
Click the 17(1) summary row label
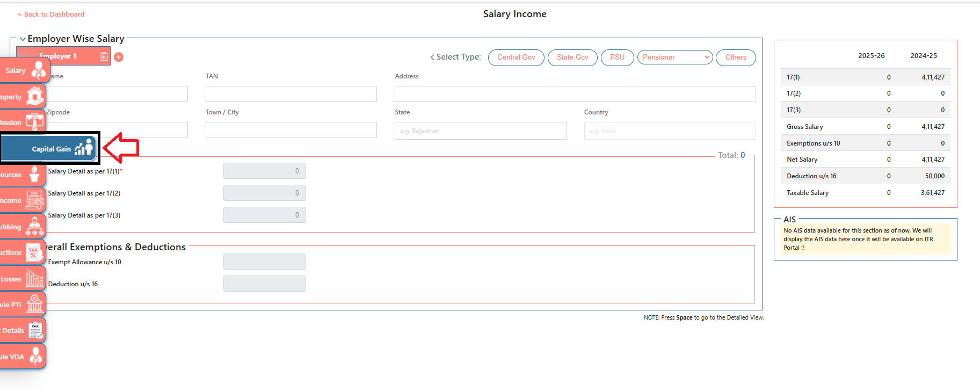pos(793,77)
